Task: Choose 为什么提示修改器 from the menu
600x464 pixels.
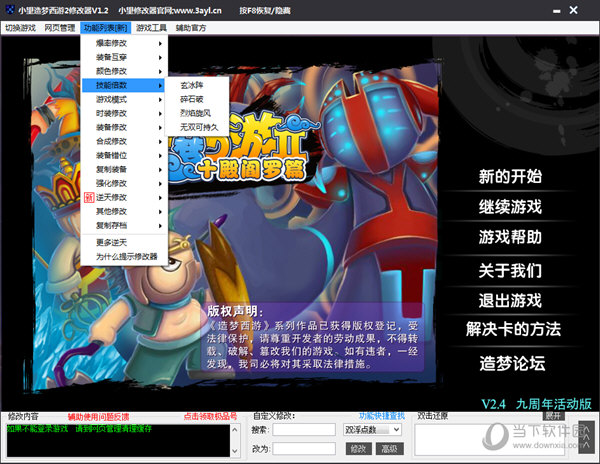Action: tap(124, 257)
